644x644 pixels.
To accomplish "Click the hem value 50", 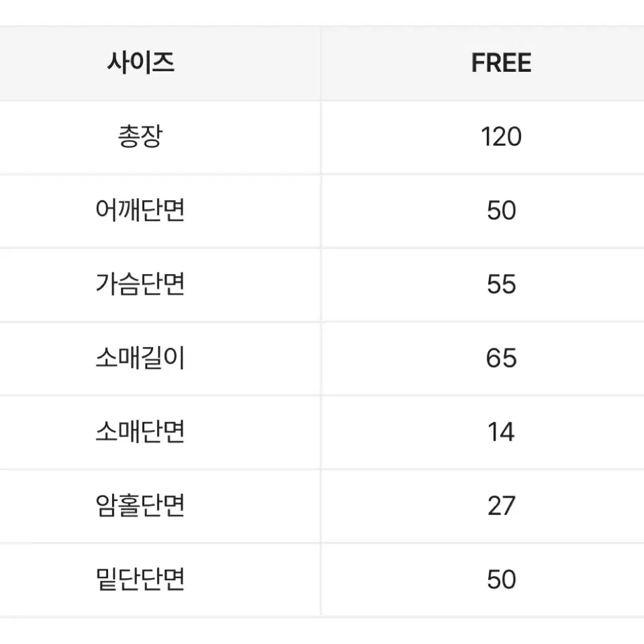I will pyautogui.click(x=501, y=580).
